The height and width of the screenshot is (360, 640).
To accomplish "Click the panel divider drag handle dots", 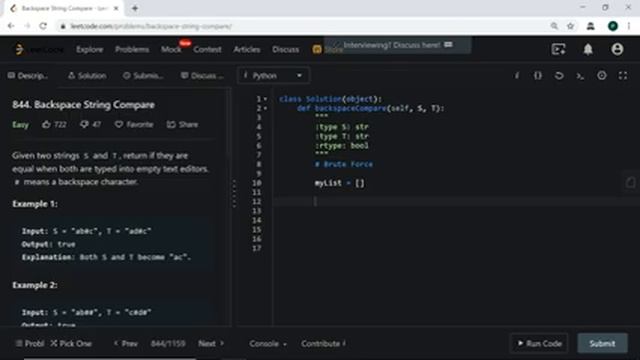I will click(x=234, y=193).
